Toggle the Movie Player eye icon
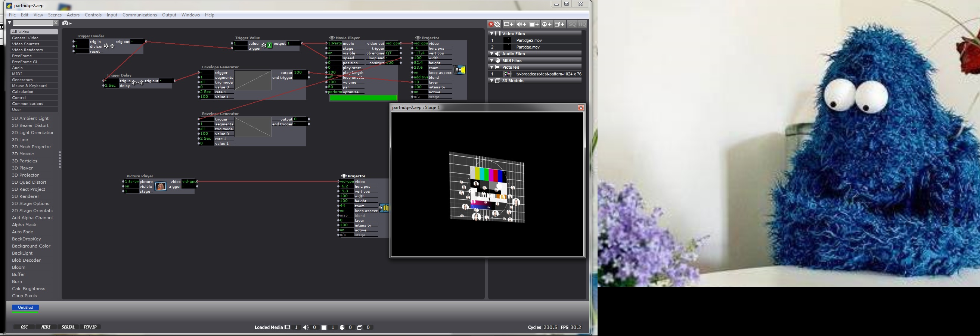 tap(332, 38)
